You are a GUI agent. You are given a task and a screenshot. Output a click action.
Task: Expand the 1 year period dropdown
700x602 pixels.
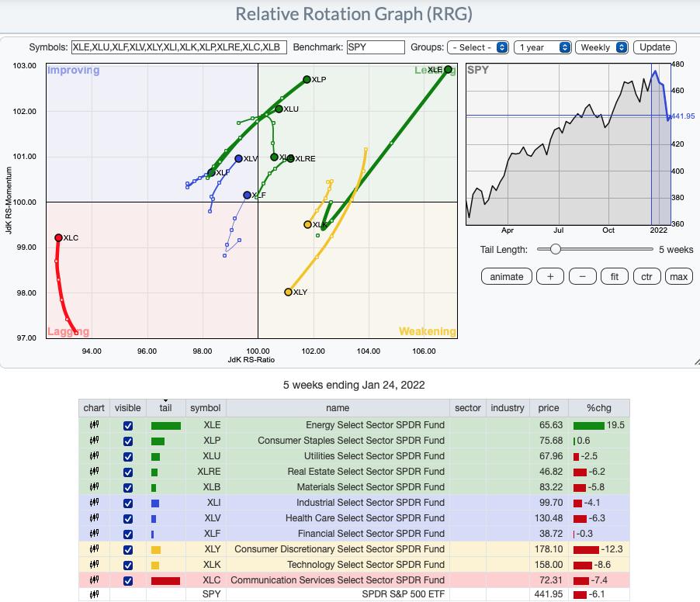543,47
